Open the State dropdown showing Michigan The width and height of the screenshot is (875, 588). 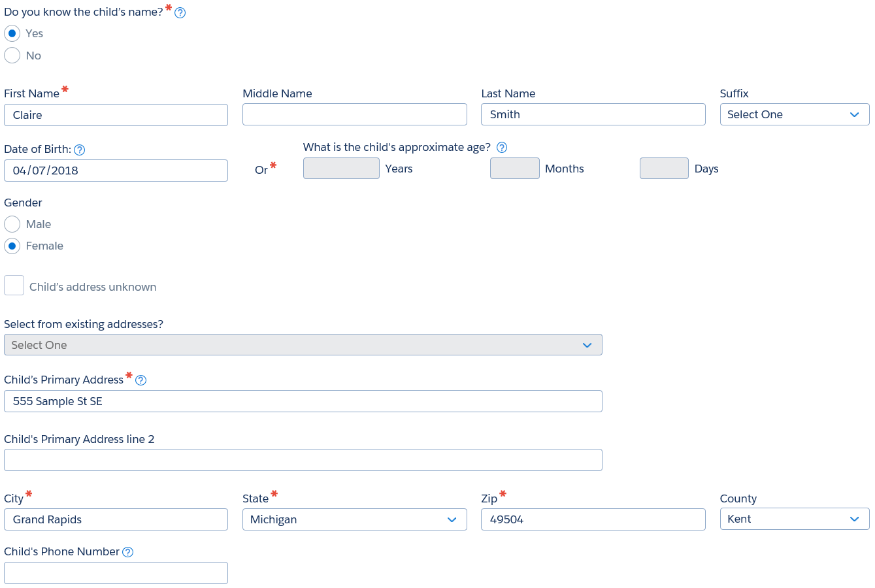[354, 519]
